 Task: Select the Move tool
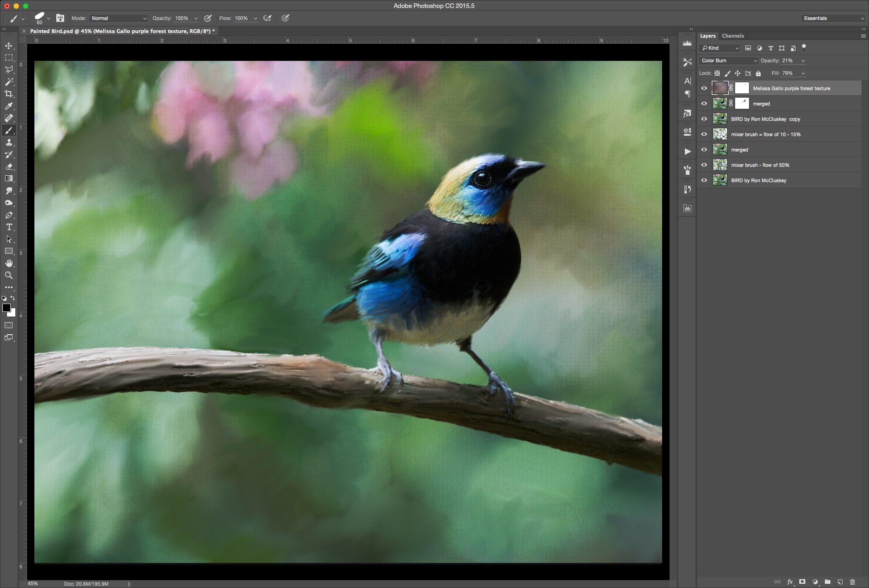pyautogui.click(x=9, y=46)
